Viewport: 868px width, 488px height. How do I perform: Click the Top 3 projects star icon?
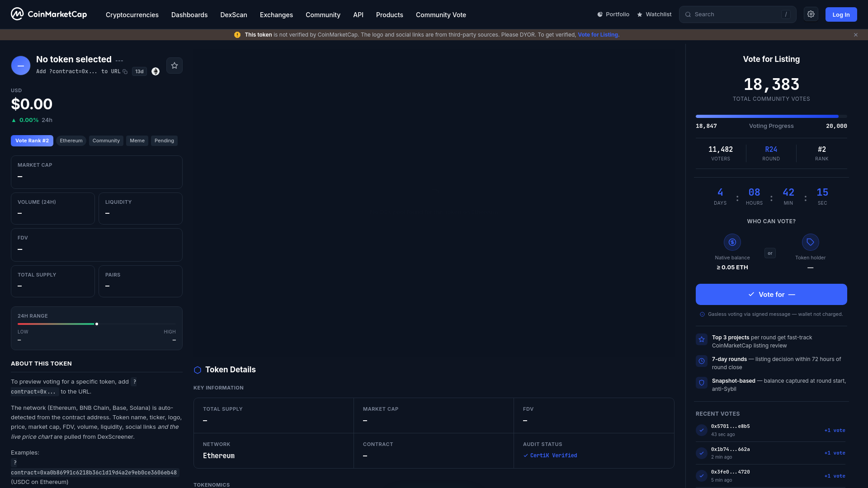click(702, 339)
